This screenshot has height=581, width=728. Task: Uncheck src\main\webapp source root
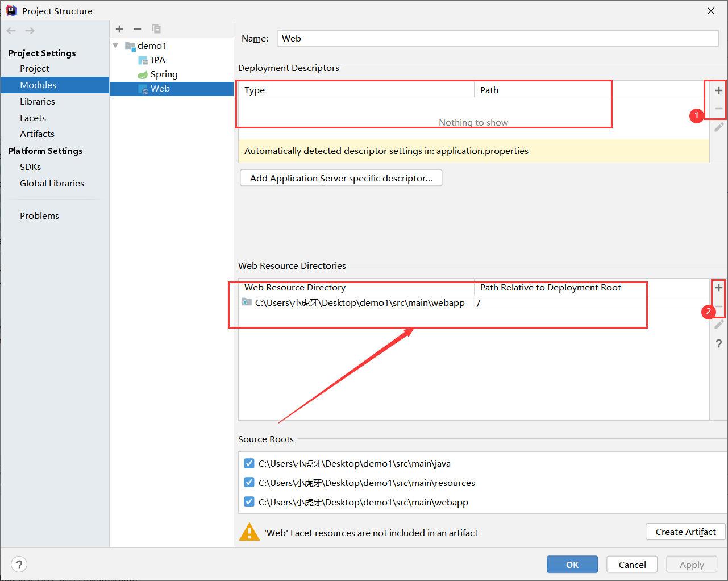point(249,502)
